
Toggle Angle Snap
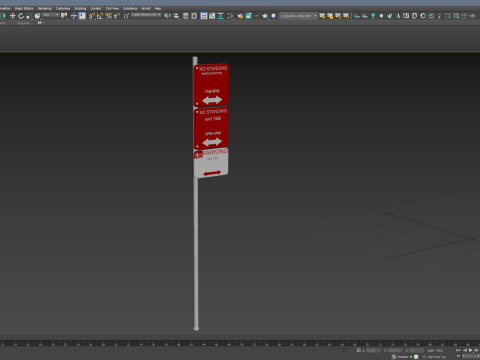coord(100,16)
